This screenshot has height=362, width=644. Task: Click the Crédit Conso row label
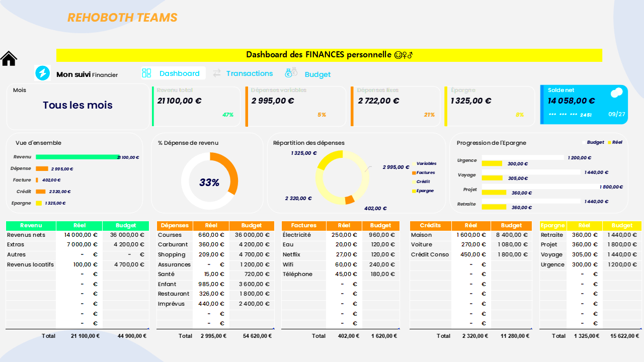[x=430, y=254]
